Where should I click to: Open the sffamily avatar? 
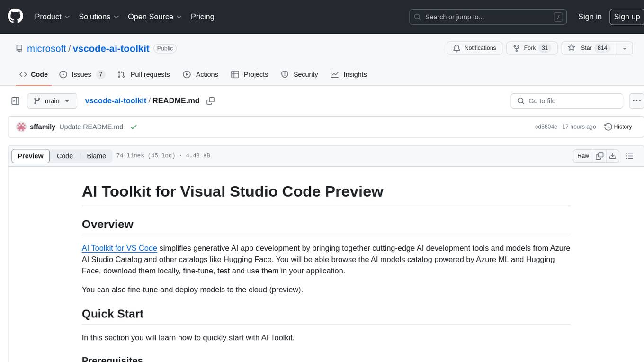point(21,127)
